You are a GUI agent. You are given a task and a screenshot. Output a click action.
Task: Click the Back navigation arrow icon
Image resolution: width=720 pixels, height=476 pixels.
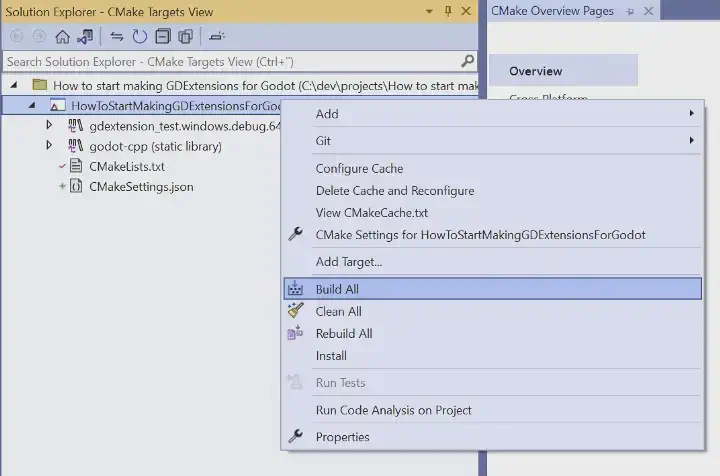(x=17, y=36)
